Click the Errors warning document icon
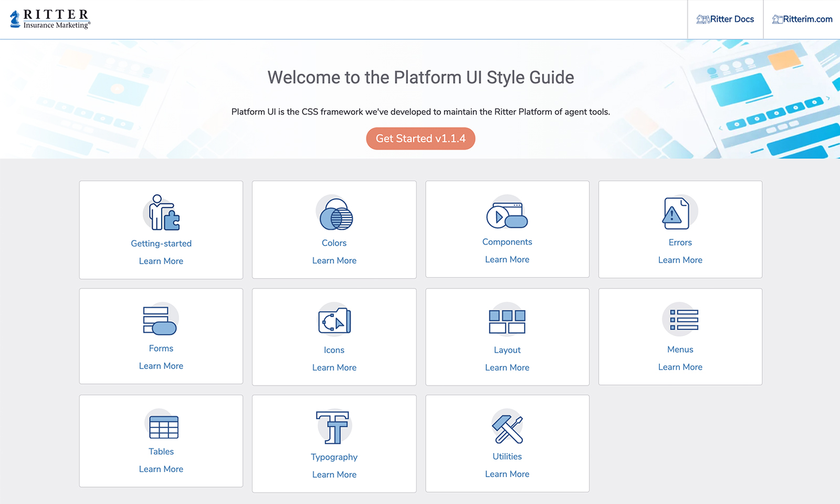Screen dimensions: 840x504 [680, 212]
